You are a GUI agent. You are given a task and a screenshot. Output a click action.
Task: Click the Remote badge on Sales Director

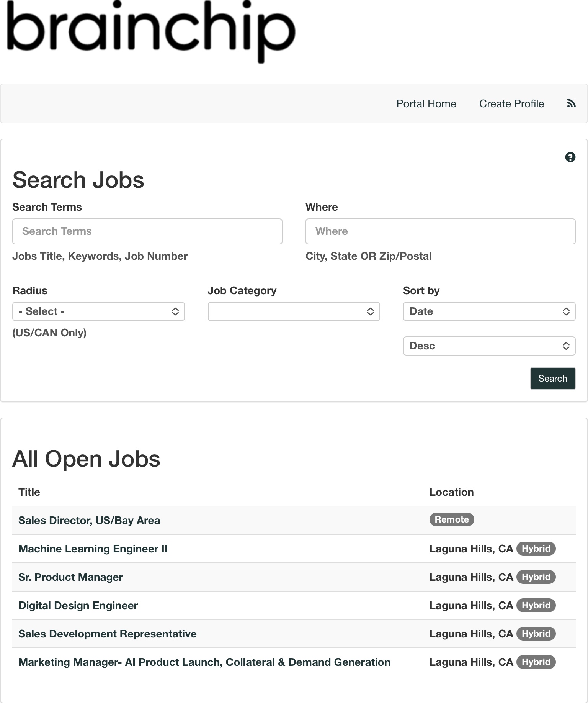pyautogui.click(x=452, y=519)
